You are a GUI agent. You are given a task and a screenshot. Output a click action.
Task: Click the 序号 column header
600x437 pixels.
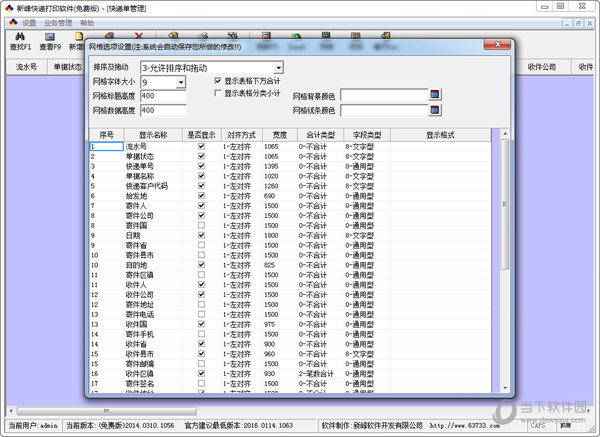click(106, 135)
